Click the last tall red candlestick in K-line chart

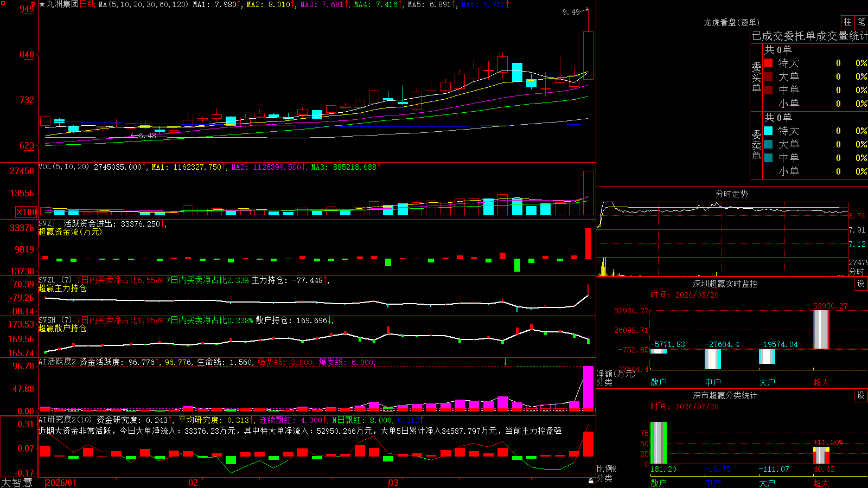click(588, 55)
